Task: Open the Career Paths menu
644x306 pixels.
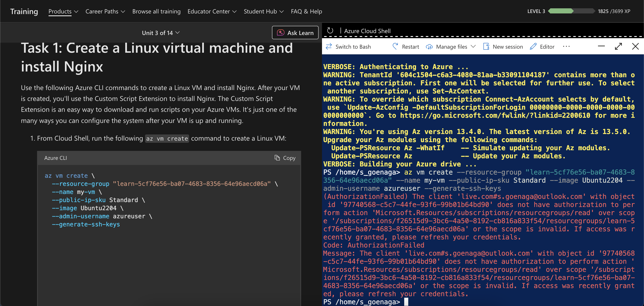Action: (105, 12)
